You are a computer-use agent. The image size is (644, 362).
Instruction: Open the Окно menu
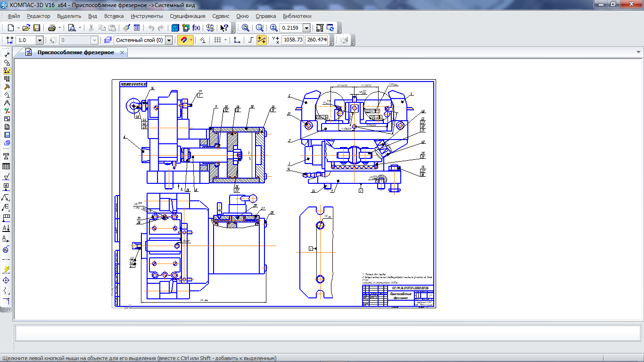tap(242, 16)
